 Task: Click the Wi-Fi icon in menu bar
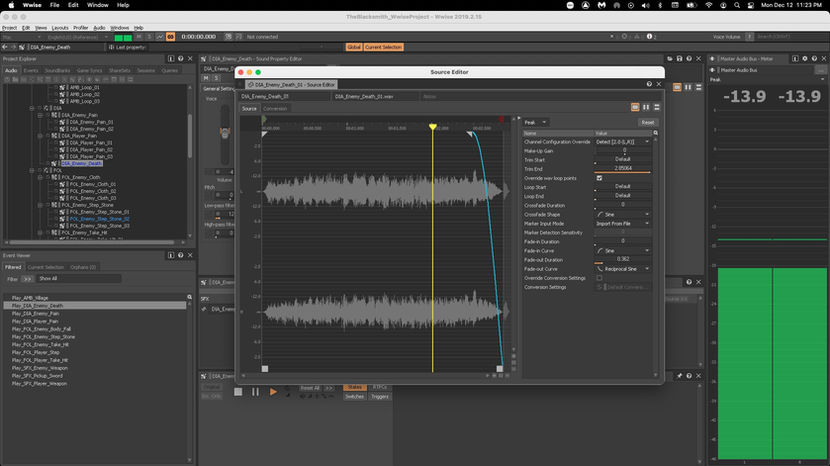pyautogui.click(x=709, y=5)
